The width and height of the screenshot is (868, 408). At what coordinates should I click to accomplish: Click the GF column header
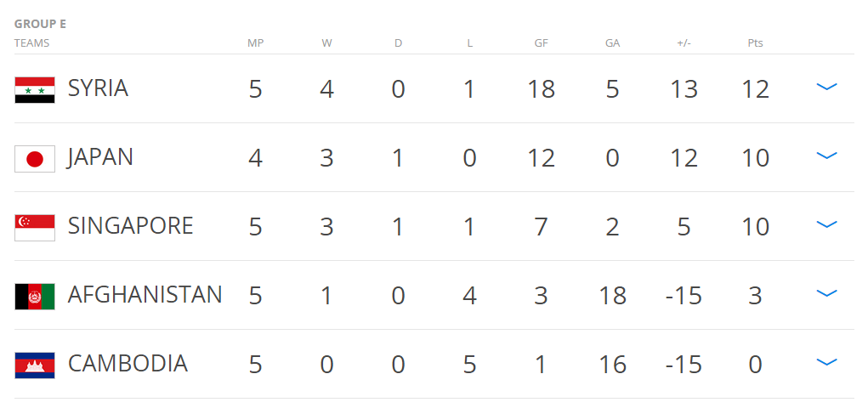point(541,42)
